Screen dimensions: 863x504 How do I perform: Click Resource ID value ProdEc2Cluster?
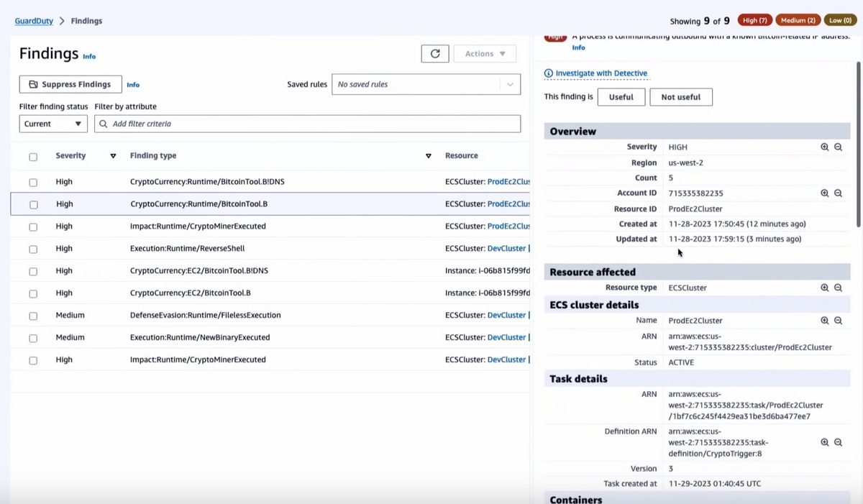click(695, 209)
